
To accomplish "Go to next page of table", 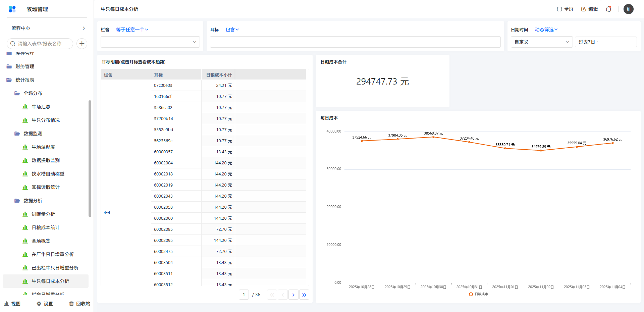I will [293, 295].
